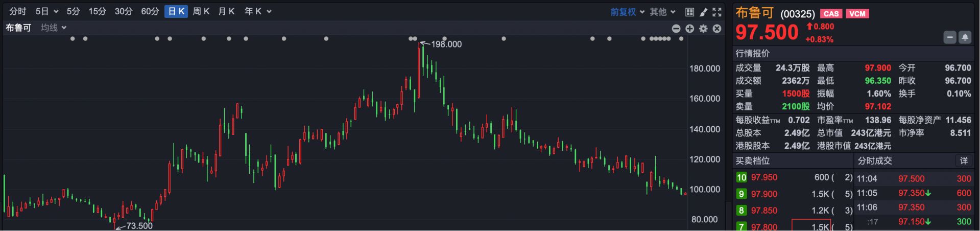Viewport: 980px width, 231px height.
Task: Open the 前复权 adjustment dropdown
Action: point(627,12)
